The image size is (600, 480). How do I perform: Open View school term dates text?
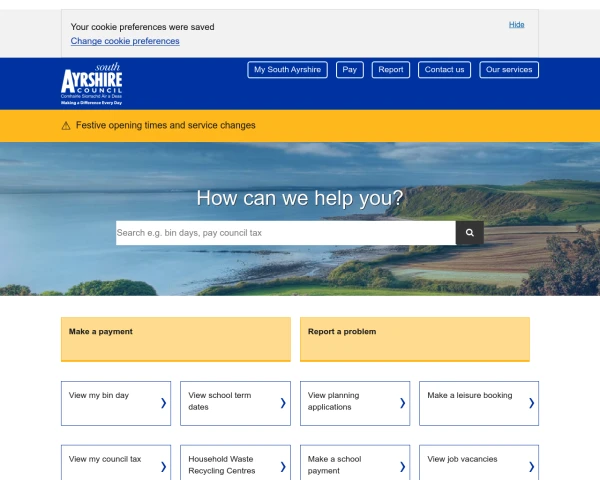[220, 401]
